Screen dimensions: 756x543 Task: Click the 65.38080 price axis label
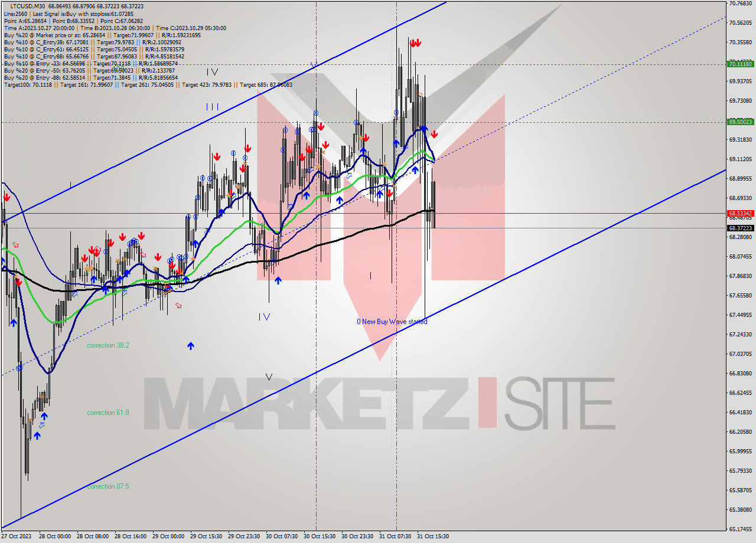pyautogui.click(x=741, y=510)
